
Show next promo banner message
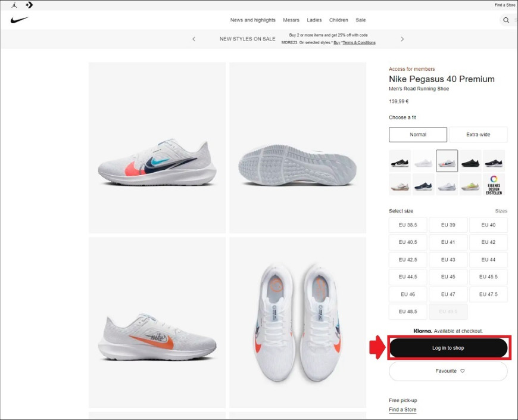tap(402, 39)
